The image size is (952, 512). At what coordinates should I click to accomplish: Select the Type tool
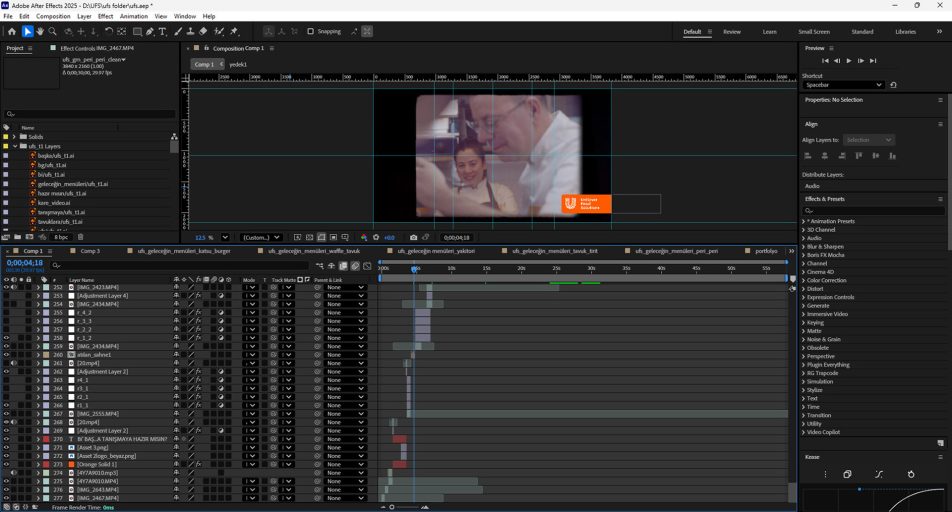pyautogui.click(x=162, y=32)
